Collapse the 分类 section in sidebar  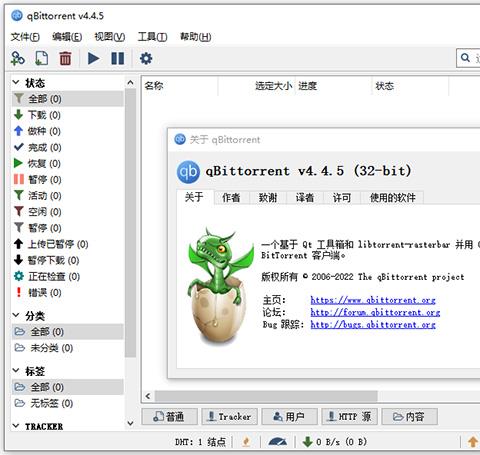(16, 315)
